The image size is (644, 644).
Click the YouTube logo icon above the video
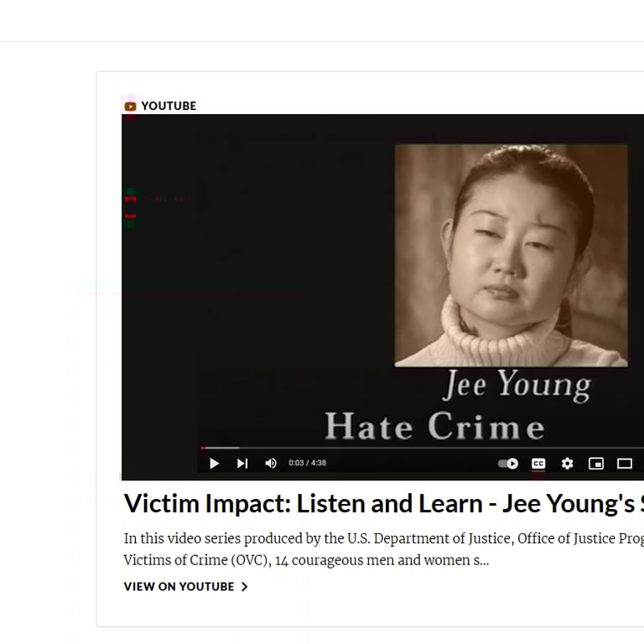[130, 106]
